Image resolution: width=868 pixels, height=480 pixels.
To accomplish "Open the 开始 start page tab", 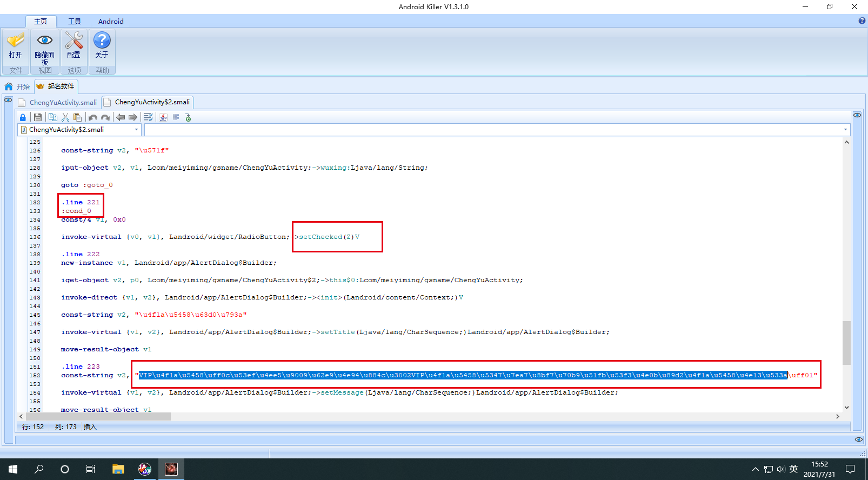I will [17, 86].
